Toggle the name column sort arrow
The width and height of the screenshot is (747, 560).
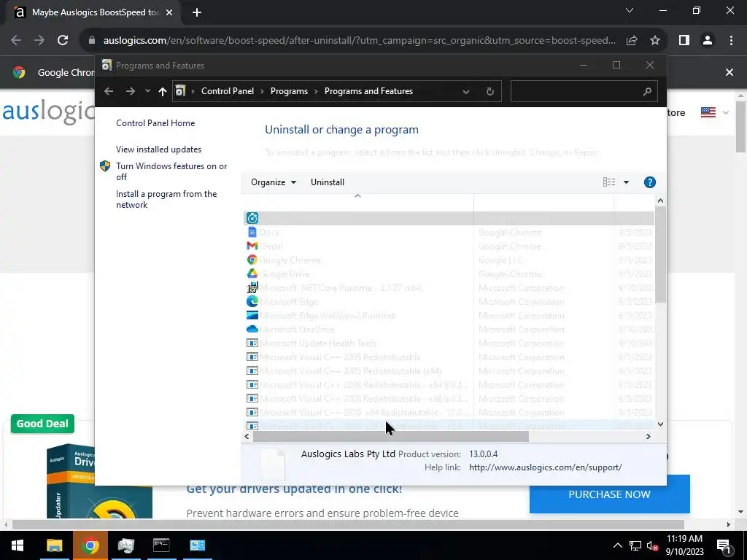(x=357, y=195)
